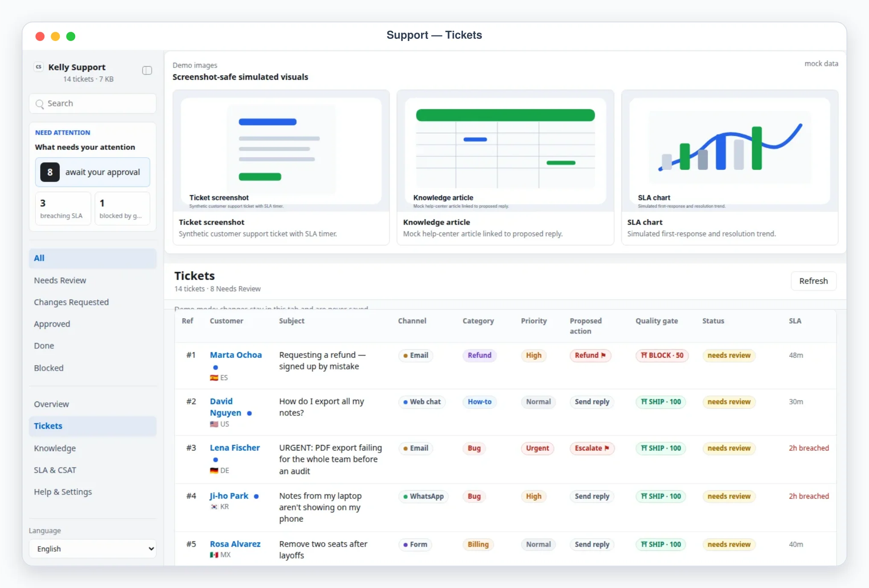Image resolution: width=869 pixels, height=588 pixels.
Task: Click the BLOCK · 50 quality gate badge
Action: [662, 355]
